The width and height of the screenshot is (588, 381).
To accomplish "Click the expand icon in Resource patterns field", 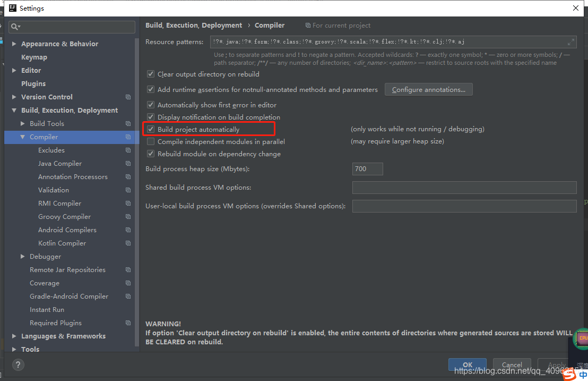I will pos(570,42).
